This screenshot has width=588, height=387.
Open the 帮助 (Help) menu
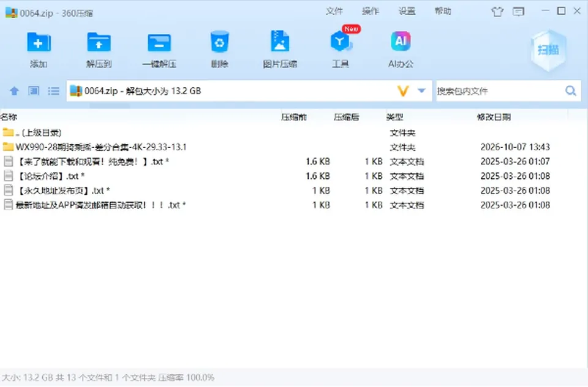[x=443, y=11]
